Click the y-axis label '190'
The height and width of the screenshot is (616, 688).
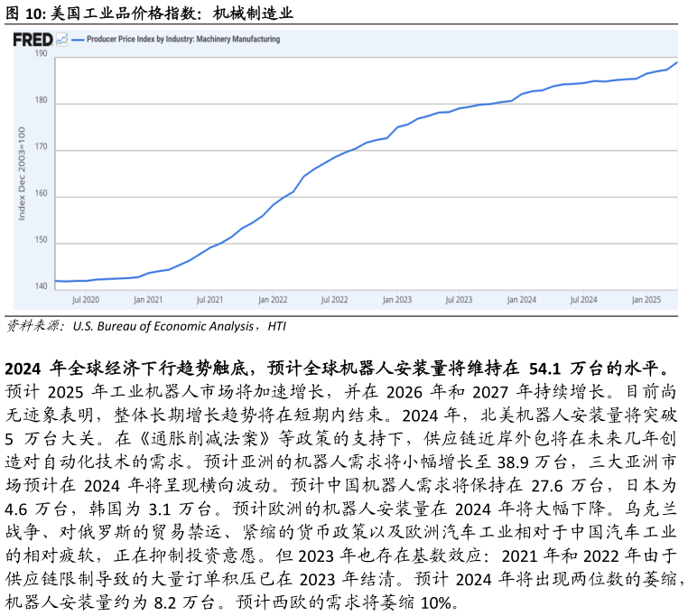coord(41,53)
